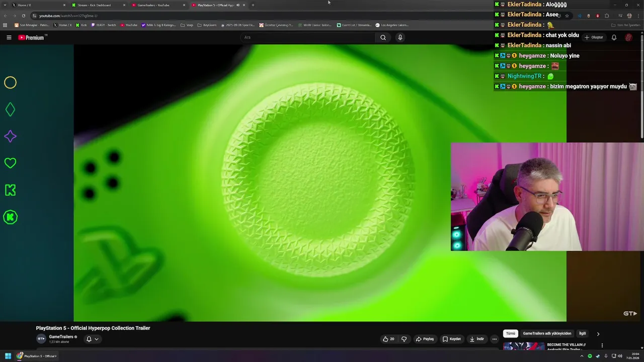The width and height of the screenshot is (644, 362).
Task: Go to YouTube Premium home logo
Action: [32, 37]
